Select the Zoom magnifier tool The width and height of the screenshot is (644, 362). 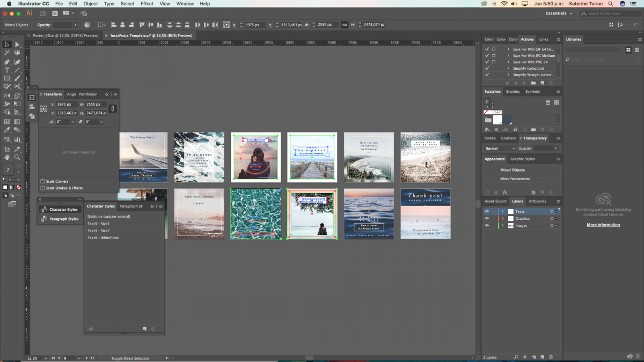17,157
